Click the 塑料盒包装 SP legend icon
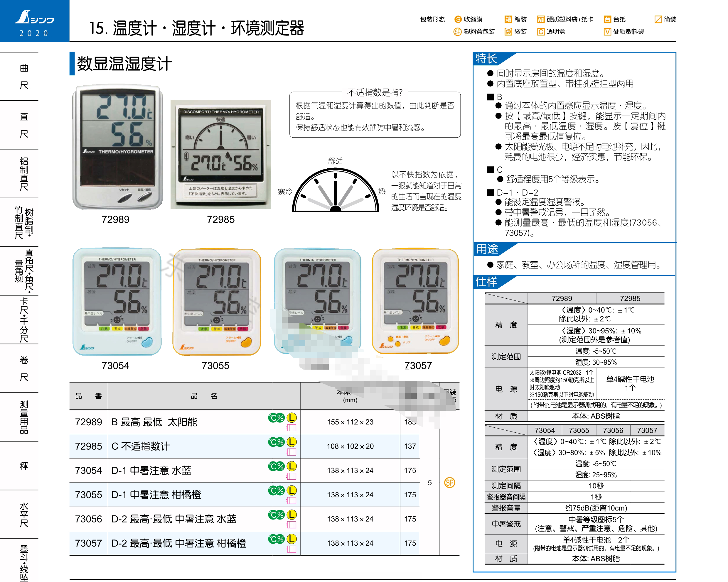 458,32
